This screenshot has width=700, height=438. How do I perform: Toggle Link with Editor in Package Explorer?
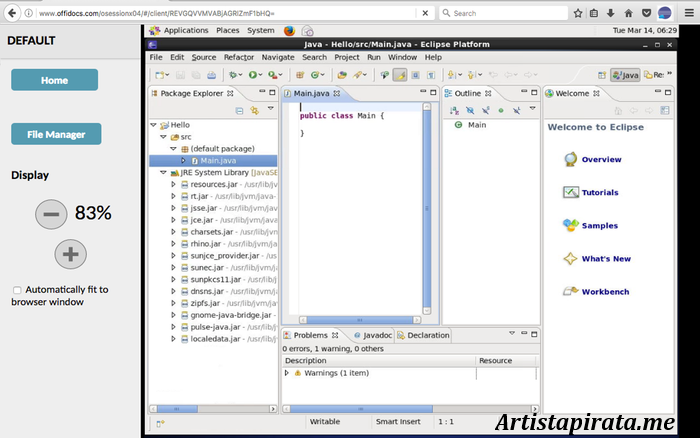(254, 110)
